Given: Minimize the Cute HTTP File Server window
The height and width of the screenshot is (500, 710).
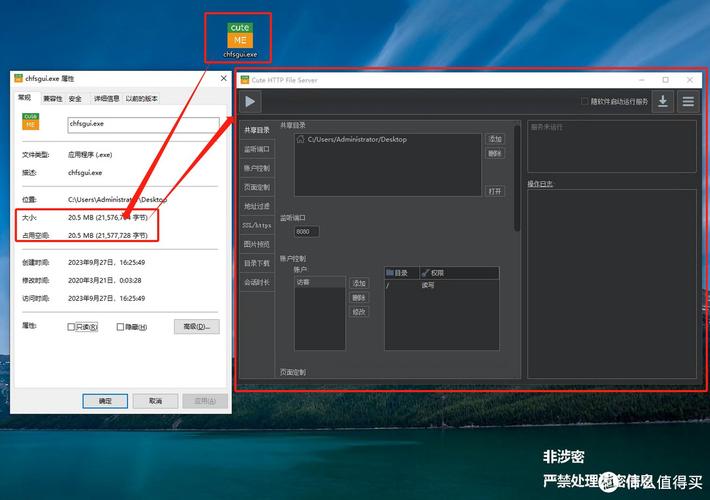Looking at the screenshot, I should point(642,80).
